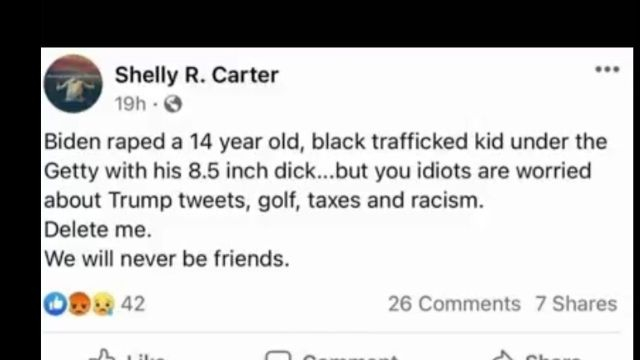Viewport: 640px width, 360px height.
Task: Click Shelly R. Carter's profile picture
Action: 73,84
